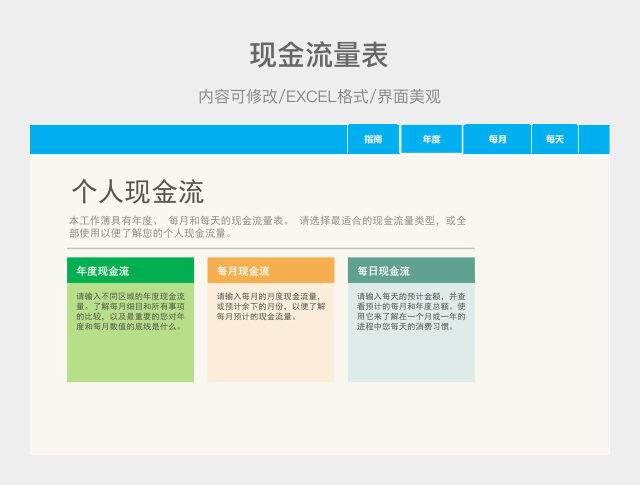The image size is (640, 485).
Task: Go to the 每天 tab
Action: pyautogui.click(x=555, y=139)
